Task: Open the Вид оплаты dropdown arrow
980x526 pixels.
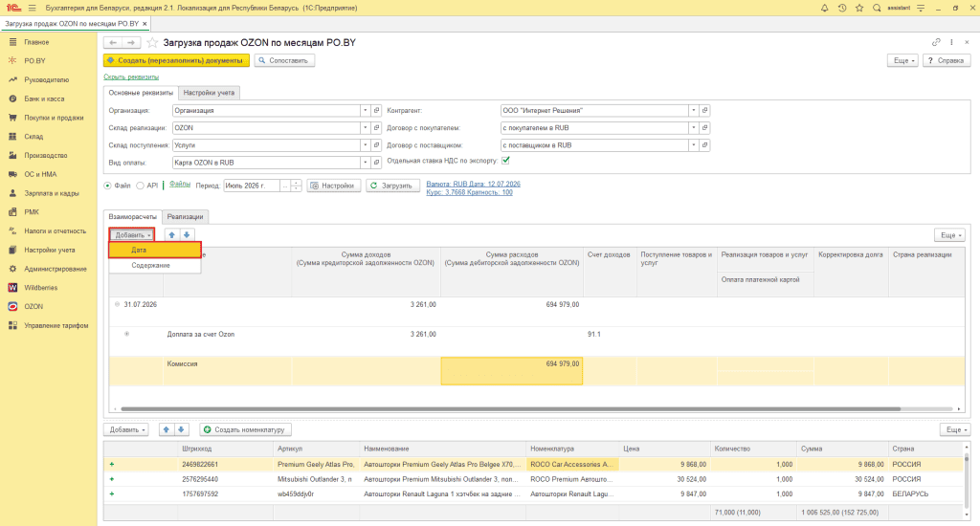Action: pyautogui.click(x=365, y=163)
